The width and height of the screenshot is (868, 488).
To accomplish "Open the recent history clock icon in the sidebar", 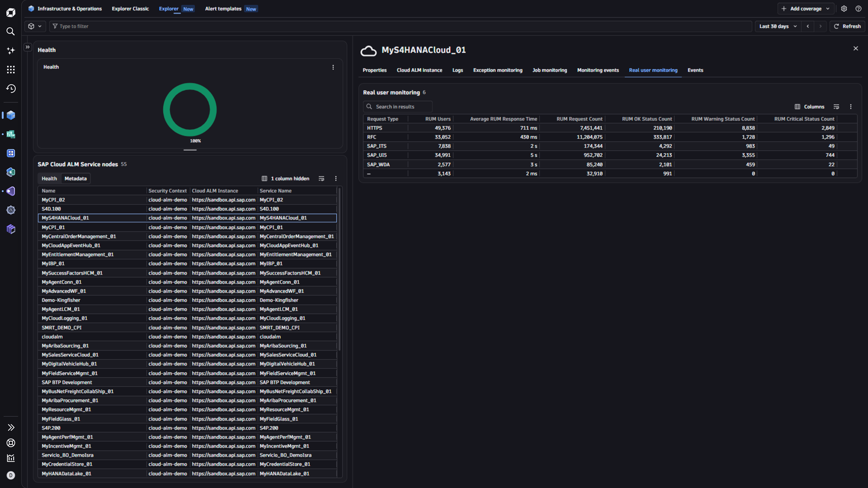I will click(10, 89).
